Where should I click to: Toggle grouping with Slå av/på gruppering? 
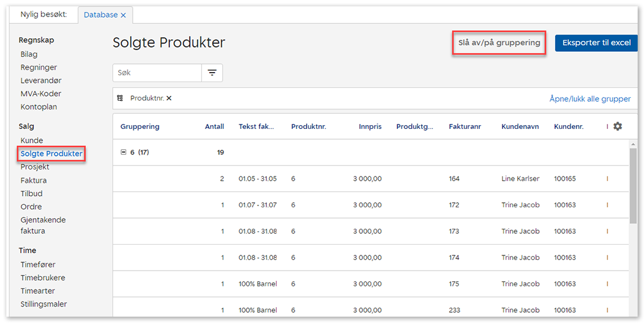click(499, 43)
